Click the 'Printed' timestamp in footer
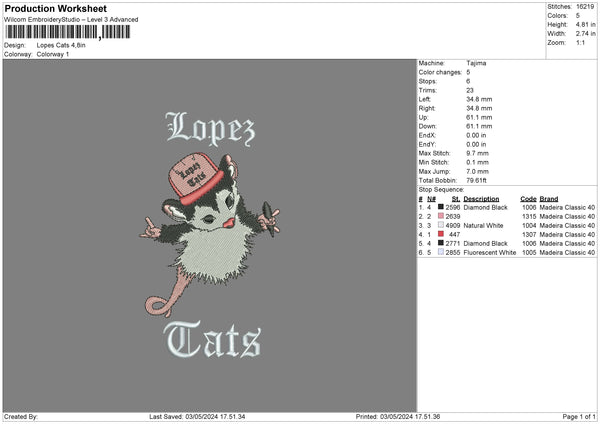The height and width of the screenshot is (424, 600). [398, 417]
